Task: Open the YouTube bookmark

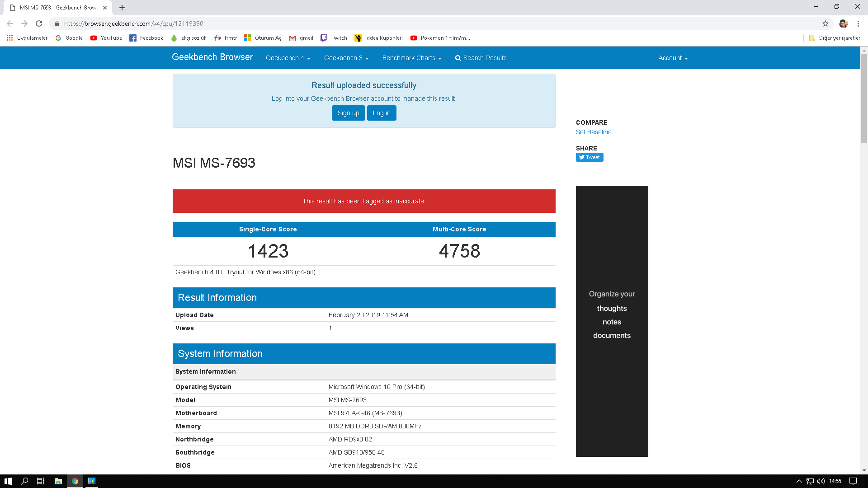Action: tap(106, 38)
